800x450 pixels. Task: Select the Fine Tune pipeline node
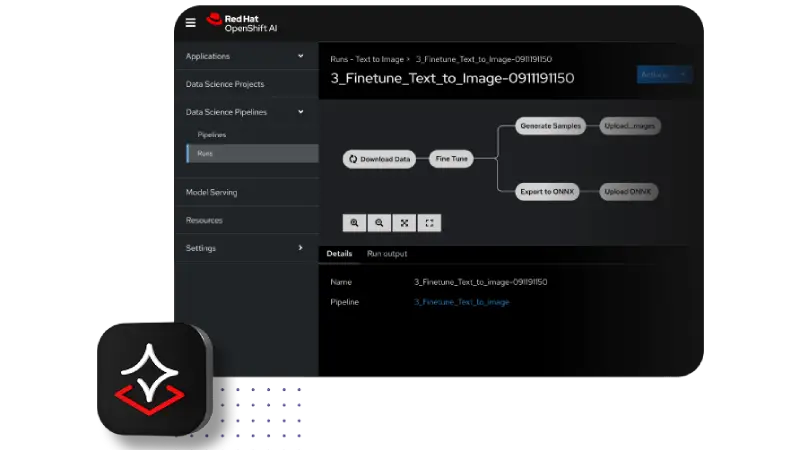coord(451,159)
